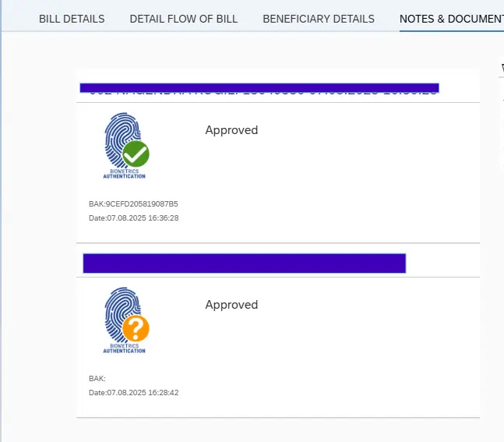Select the BENEFICIARY DETAILS tab
This screenshot has width=504, height=442.
tap(319, 19)
